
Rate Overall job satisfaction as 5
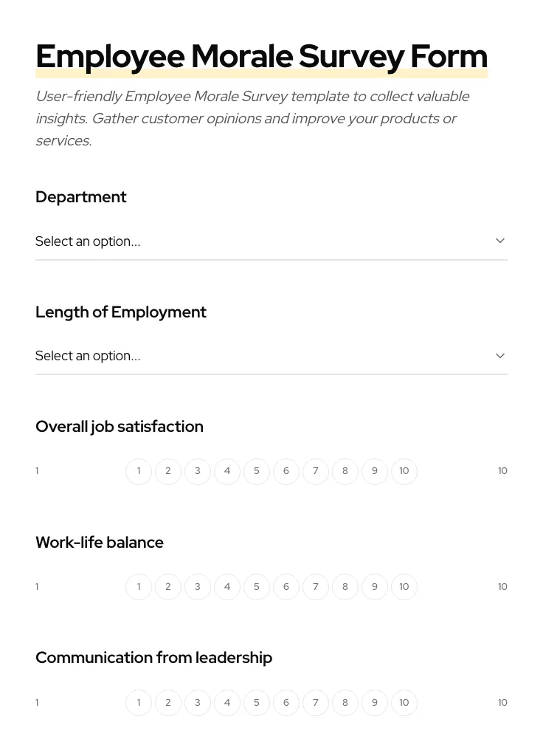(x=257, y=471)
